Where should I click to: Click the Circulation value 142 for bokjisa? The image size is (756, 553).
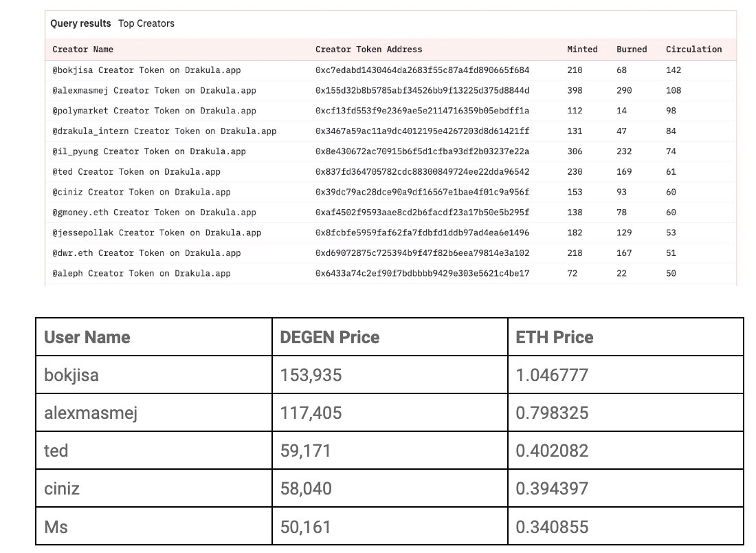[x=674, y=70]
